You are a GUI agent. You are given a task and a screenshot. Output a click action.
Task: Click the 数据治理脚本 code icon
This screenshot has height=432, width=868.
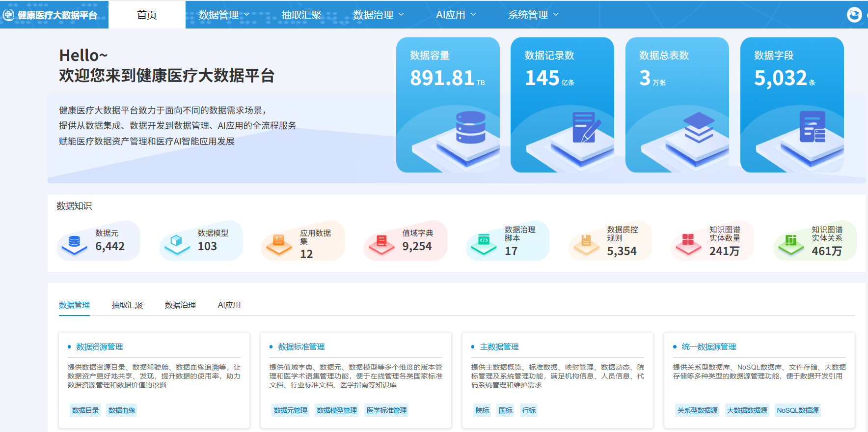(484, 242)
